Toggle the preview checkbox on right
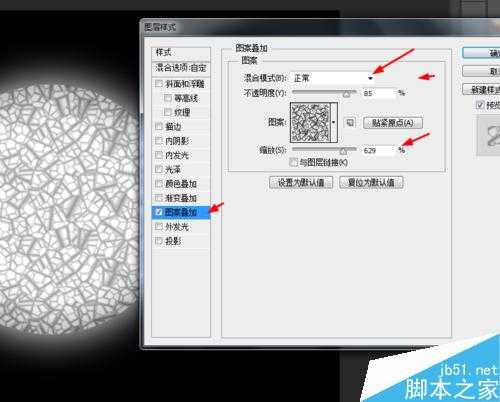500x402 pixels. [479, 105]
